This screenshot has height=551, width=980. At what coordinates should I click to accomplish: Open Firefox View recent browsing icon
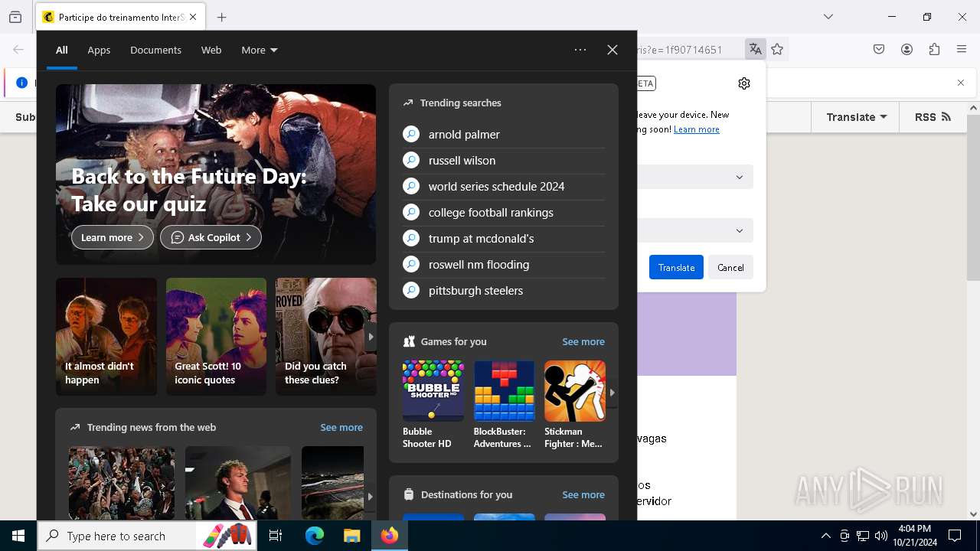(15, 17)
